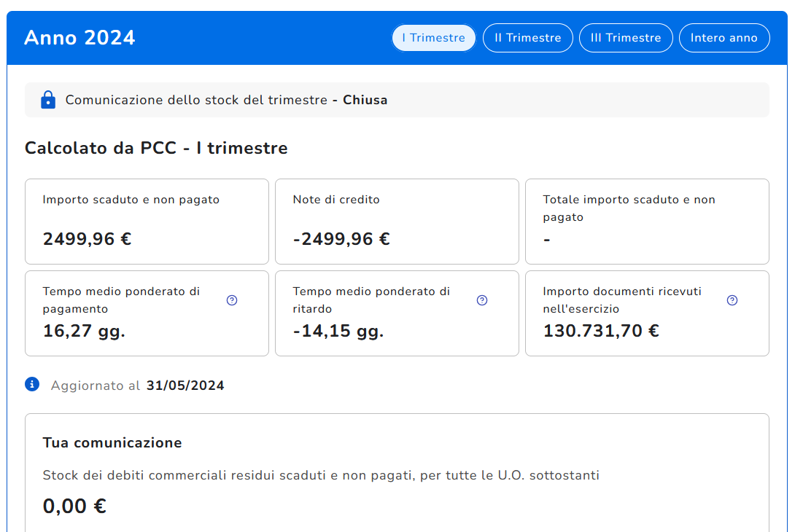Screen dimensions: 803x532
Task: Click the Importo scaduto e non pagato card
Action: coord(147,221)
